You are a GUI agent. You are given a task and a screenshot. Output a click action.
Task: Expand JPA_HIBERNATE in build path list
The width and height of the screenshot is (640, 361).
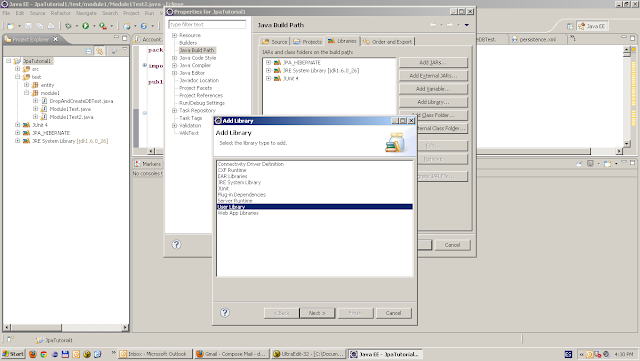tap(268, 62)
